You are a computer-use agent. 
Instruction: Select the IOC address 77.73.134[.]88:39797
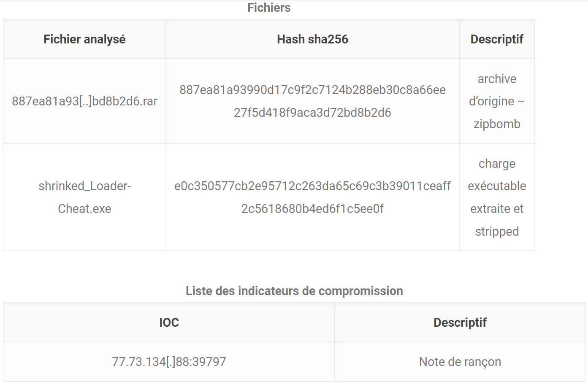(x=169, y=362)
